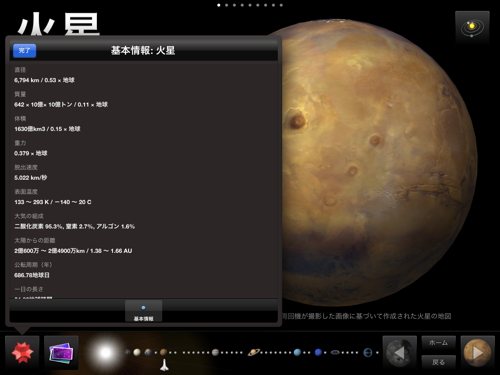Select Mercury in the planet strip
The width and height of the screenshot is (500, 375).
coord(128,352)
